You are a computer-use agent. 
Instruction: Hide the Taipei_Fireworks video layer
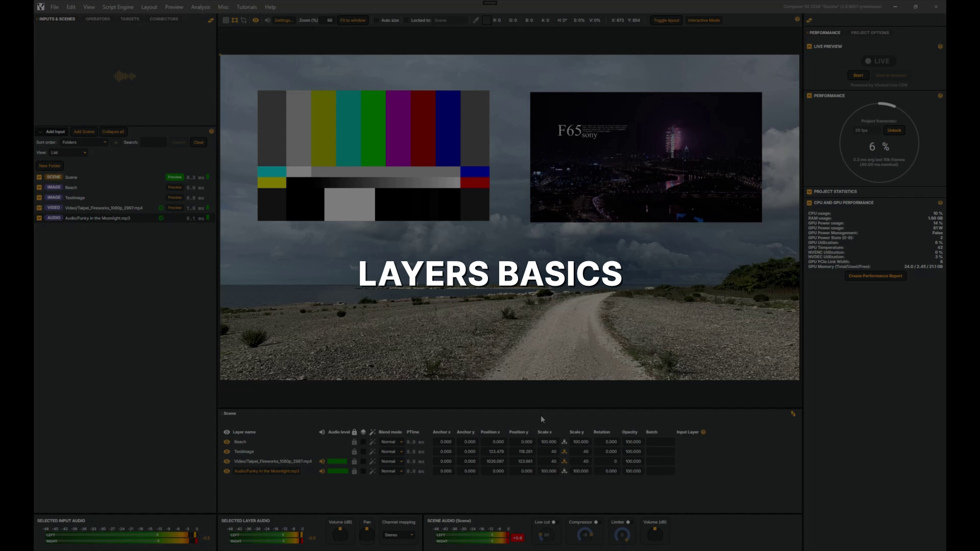227,461
